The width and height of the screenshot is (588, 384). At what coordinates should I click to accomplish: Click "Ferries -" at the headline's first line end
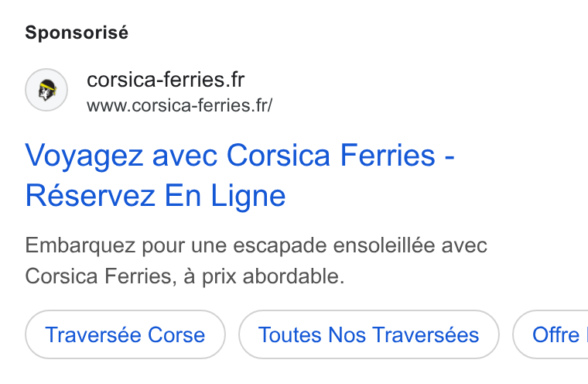397,156
